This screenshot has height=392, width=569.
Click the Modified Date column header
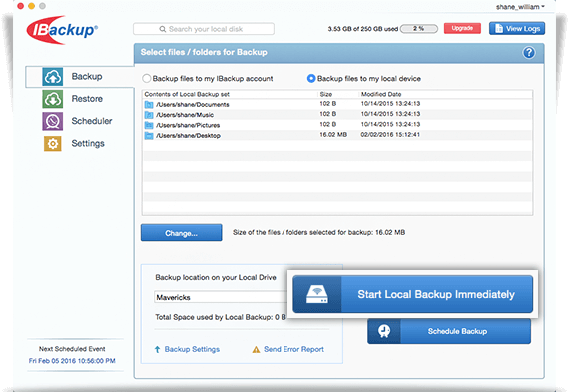[381, 94]
